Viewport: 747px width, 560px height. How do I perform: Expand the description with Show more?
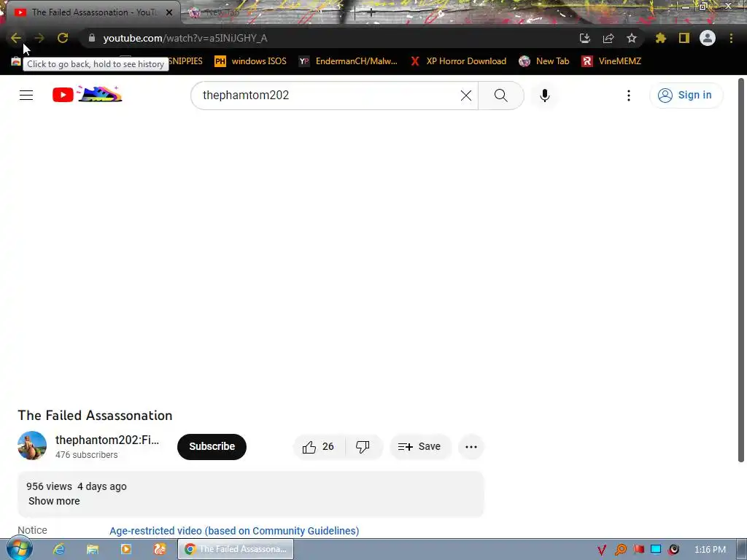pyautogui.click(x=54, y=501)
